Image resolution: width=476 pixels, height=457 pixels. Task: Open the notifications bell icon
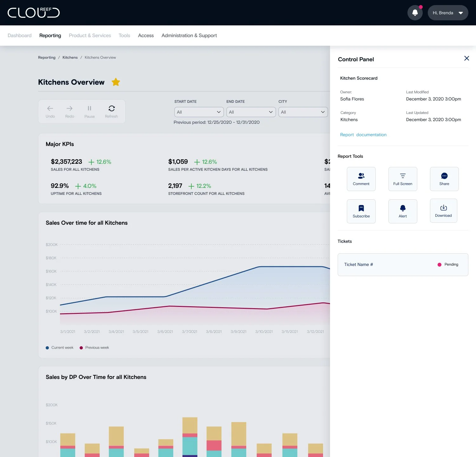pyautogui.click(x=415, y=13)
